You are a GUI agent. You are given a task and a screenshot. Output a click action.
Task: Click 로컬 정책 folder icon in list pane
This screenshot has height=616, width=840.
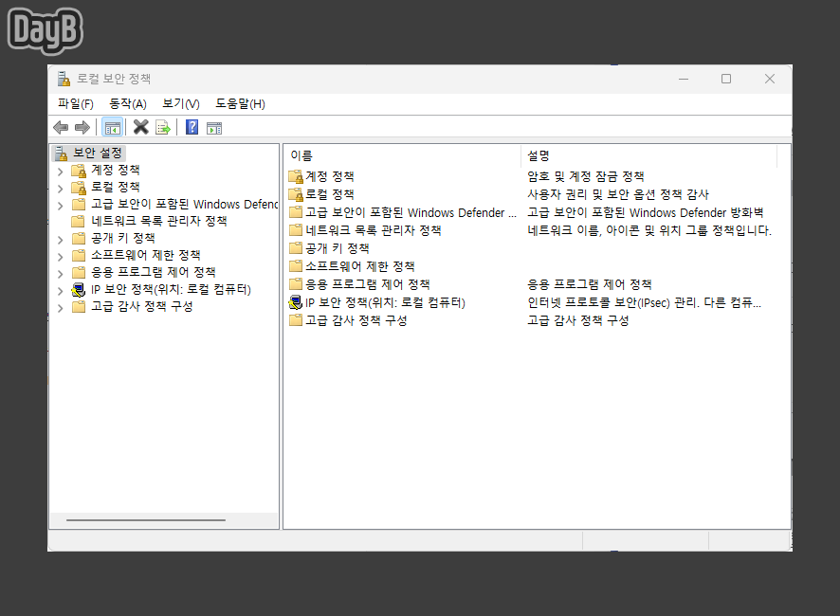(296, 194)
